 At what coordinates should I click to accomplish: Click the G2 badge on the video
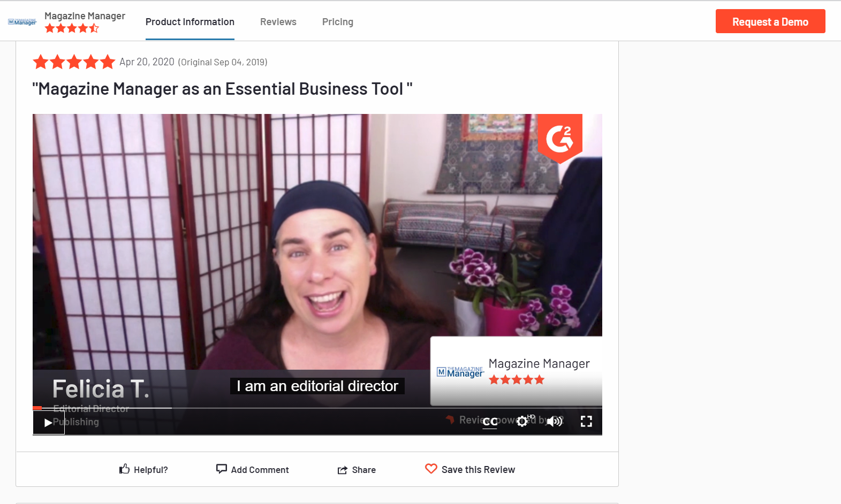click(560, 138)
